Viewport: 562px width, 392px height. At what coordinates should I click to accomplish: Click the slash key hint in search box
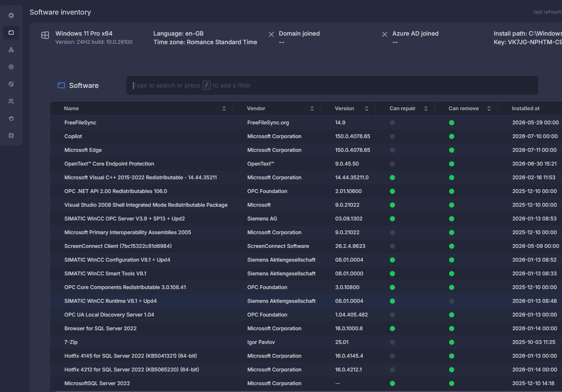[x=207, y=85]
